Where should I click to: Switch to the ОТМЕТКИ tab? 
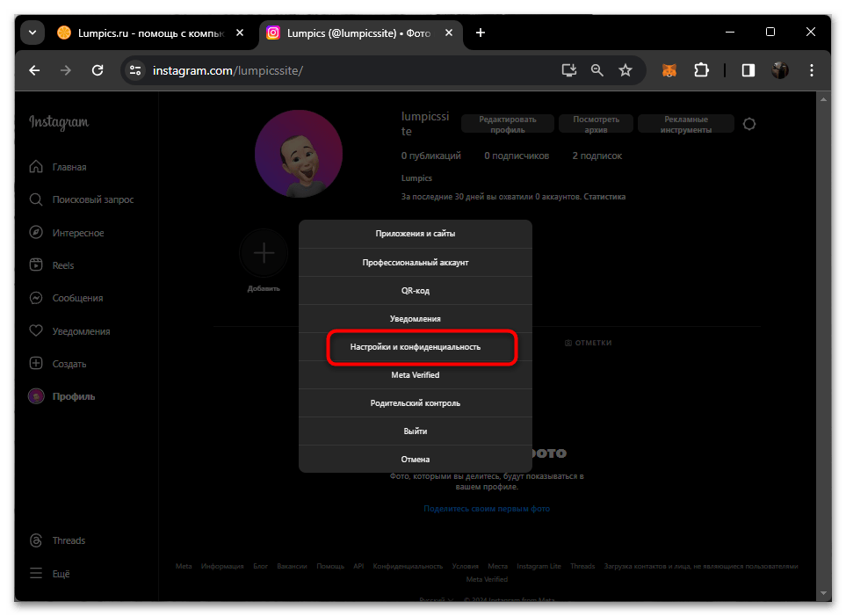tap(588, 343)
